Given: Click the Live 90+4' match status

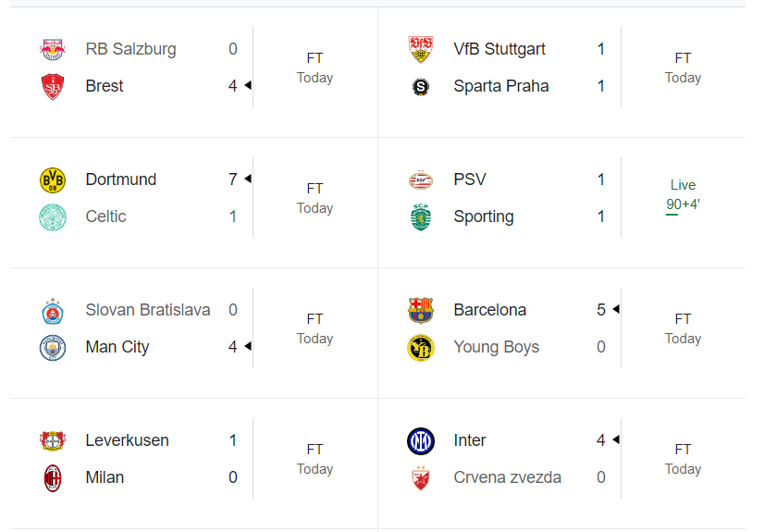Looking at the screenshot, I should click(683, 194).
